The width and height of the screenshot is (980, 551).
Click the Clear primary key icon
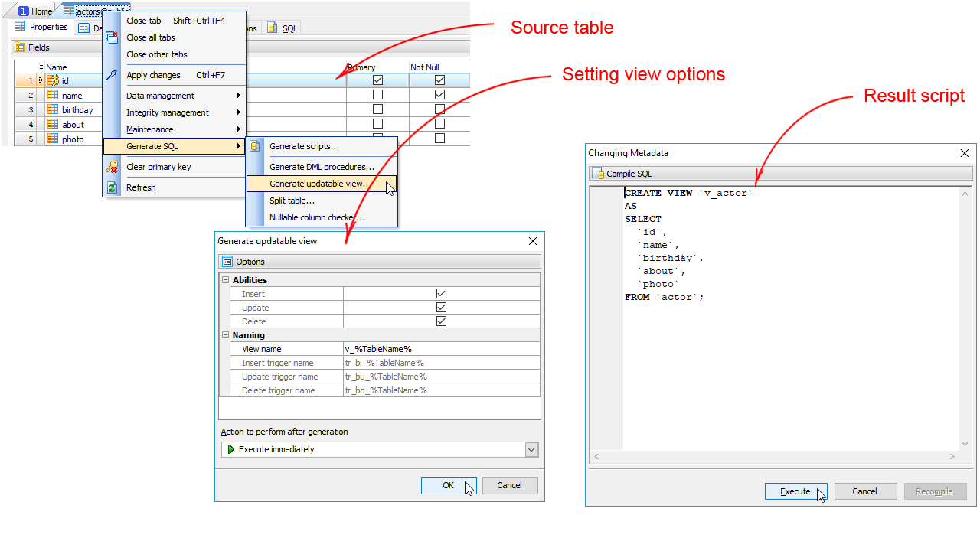112,167
